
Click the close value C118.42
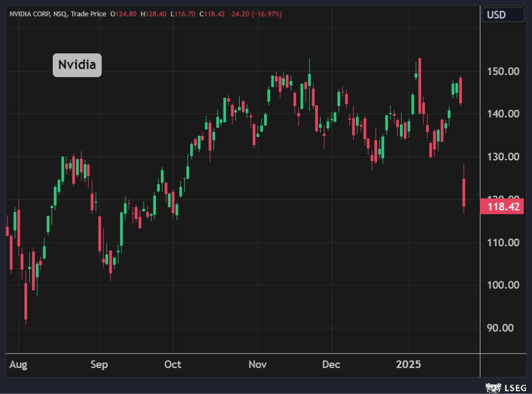coord(212,14)
